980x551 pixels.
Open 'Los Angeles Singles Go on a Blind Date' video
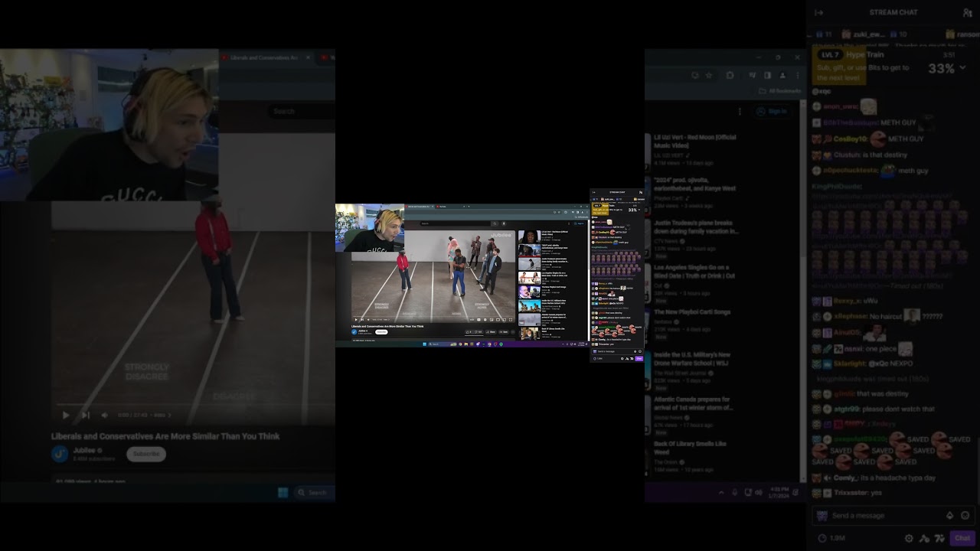click(x=695, y=272)
